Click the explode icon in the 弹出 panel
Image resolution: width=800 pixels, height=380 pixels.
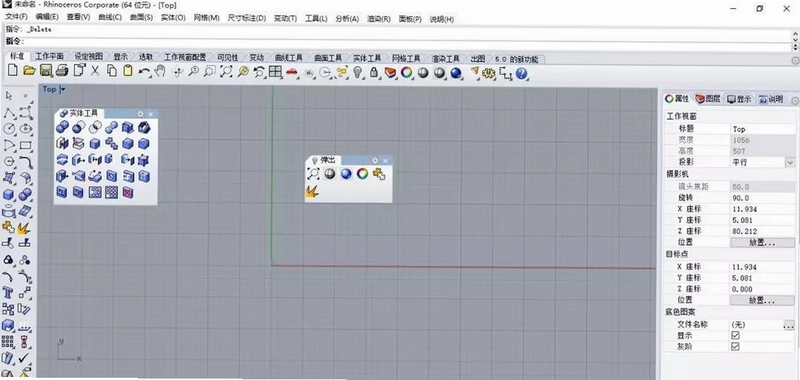click(312, 192)
